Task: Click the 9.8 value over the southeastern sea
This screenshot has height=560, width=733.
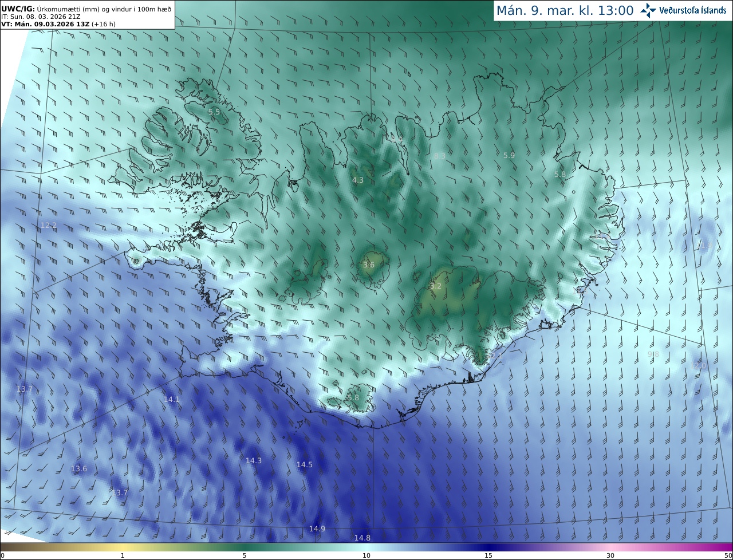Action: pos(653,354)
